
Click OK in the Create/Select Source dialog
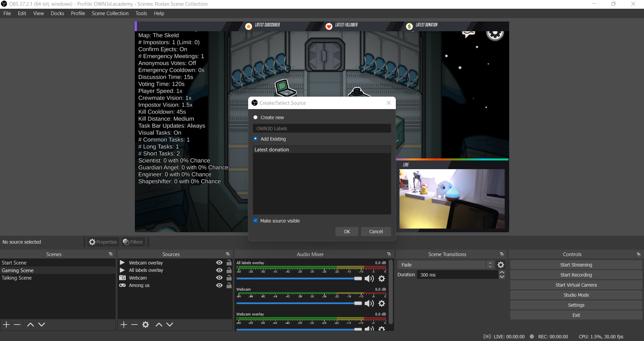coord(347,232)
